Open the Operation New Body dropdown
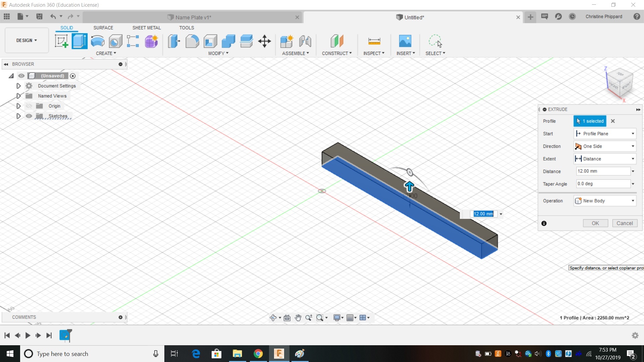Screen dimensions: 644x362 tap(605, 201)
